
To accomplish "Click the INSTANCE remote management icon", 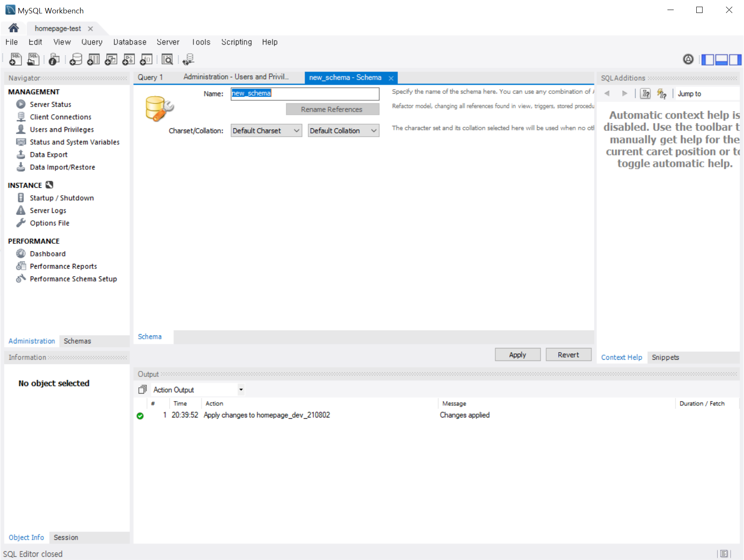I will pos(49,185).
